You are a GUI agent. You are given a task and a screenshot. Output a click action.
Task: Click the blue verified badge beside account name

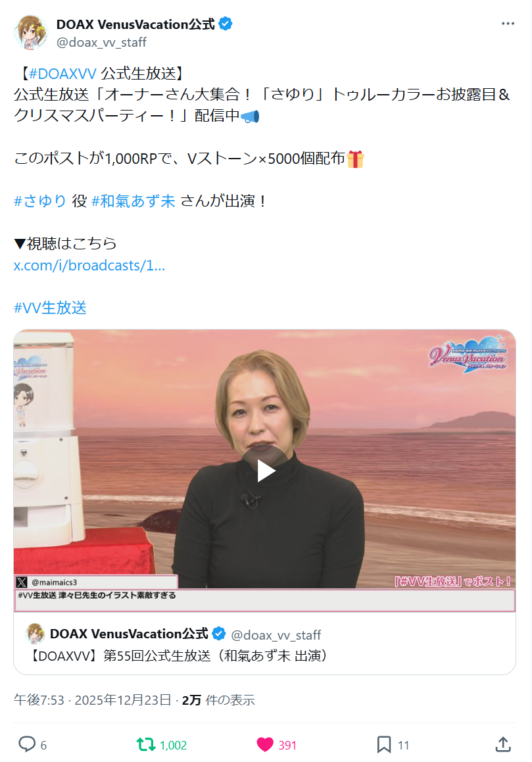point(226,23)
